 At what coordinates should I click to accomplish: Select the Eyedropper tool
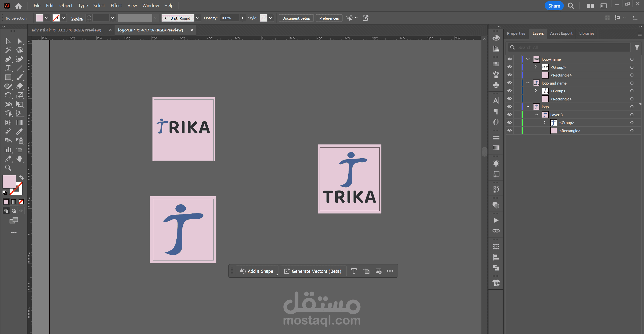19,131
